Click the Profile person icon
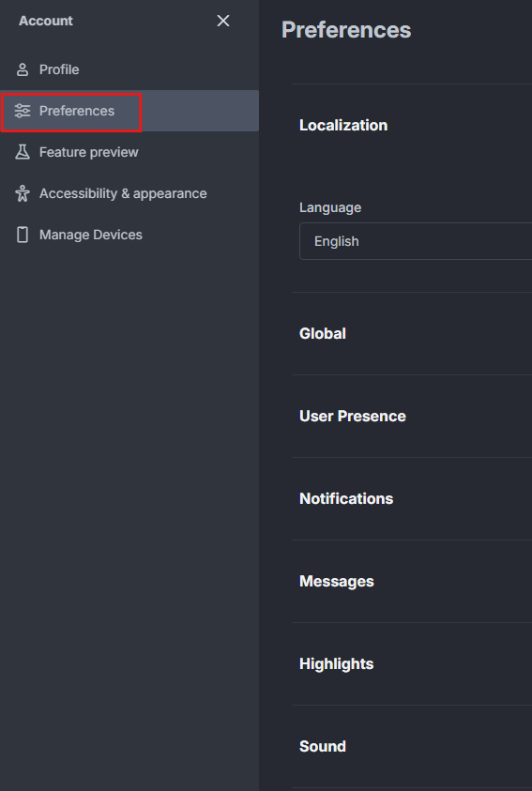 tap(23, 69)
